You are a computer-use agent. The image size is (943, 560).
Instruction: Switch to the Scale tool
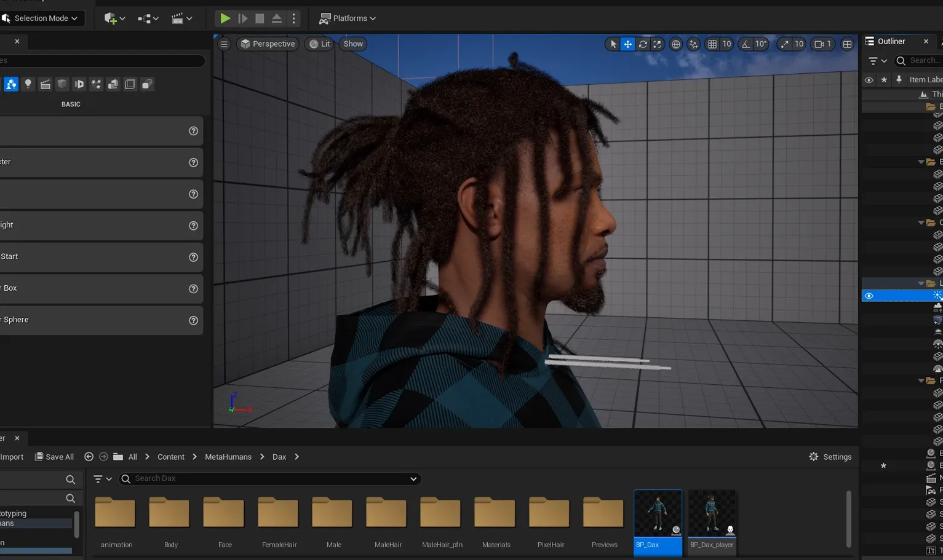click(657, 44)
